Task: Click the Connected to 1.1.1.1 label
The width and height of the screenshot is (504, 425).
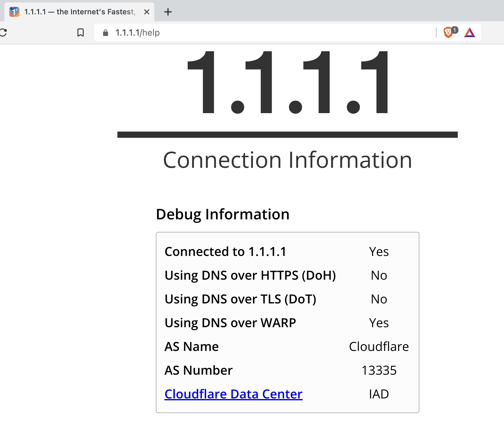Action: tap(225, 252)
